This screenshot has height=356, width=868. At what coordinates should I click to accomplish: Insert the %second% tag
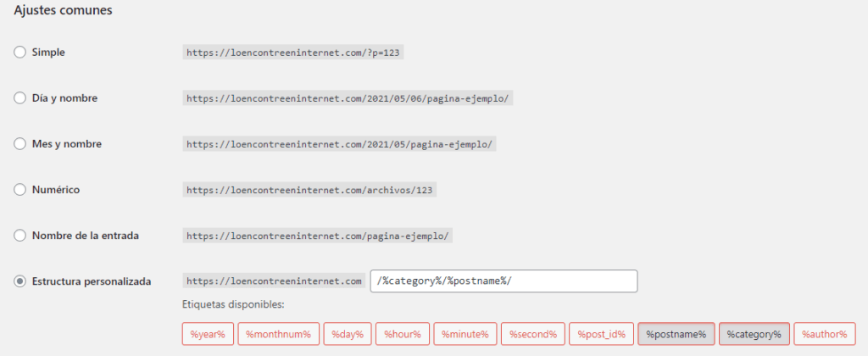pyautogui.click(x=531, y=335)
